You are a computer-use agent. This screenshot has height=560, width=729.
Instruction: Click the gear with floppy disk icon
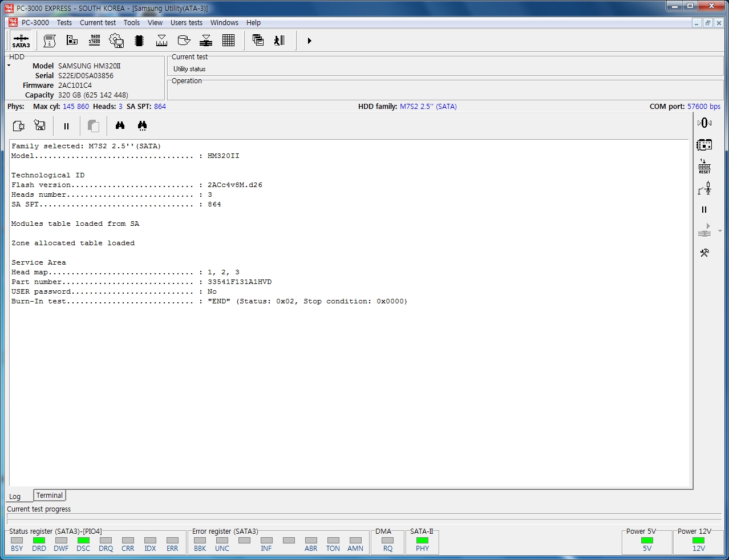click(x=116, y=40)
